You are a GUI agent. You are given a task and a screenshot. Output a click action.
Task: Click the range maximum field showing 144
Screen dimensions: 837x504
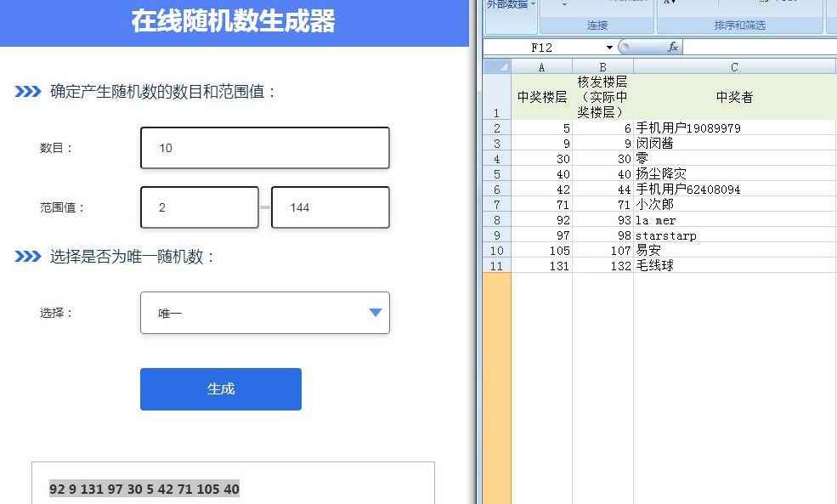coord(331,207)
